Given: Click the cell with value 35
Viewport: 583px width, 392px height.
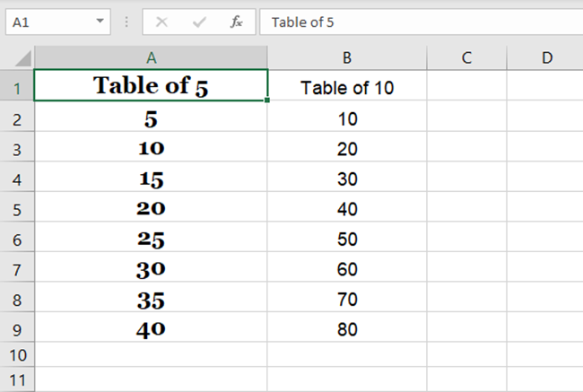Looking at the screenshot, I should (151, 300).
